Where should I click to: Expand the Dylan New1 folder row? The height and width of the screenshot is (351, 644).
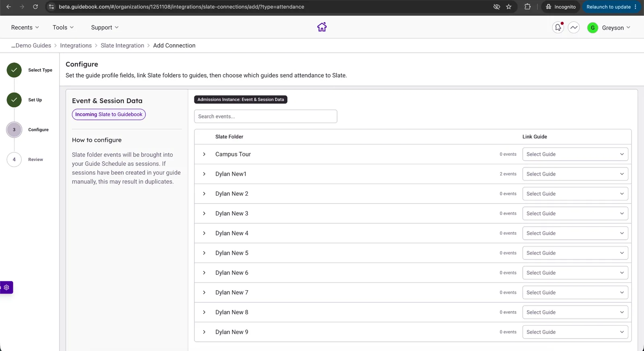tap(204, 174)
